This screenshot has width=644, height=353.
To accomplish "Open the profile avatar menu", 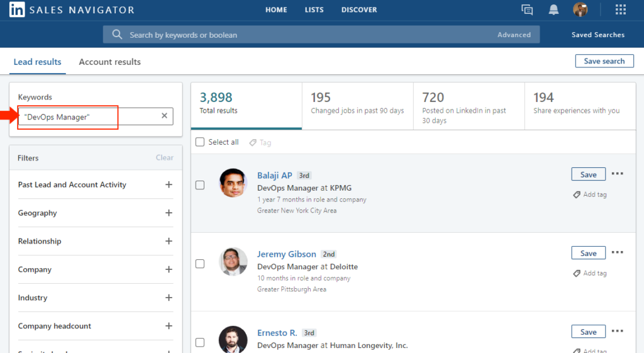I will coord(580,9).
